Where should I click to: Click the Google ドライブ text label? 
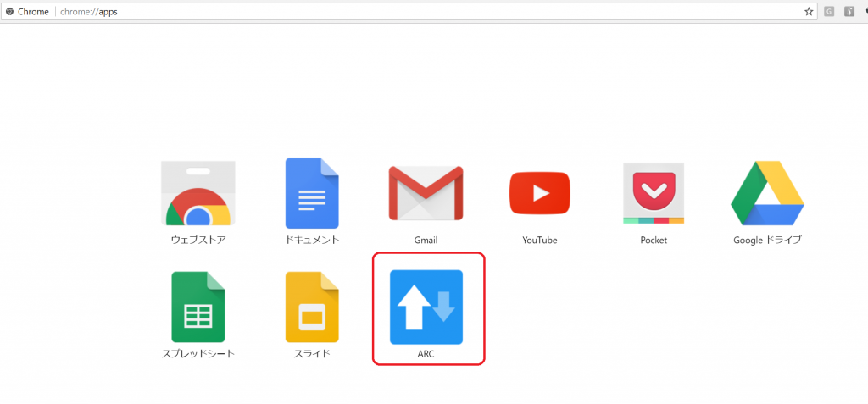(767, 241)
